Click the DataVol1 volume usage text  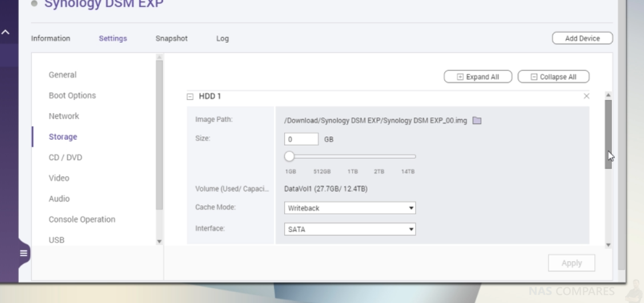[x=325, y=189]
